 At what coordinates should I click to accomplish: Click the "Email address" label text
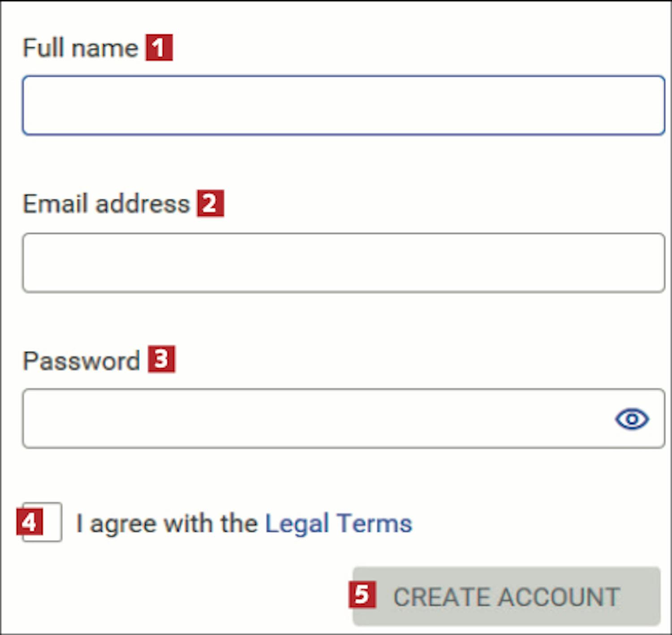pyautogui.click(x=106, y=204)
